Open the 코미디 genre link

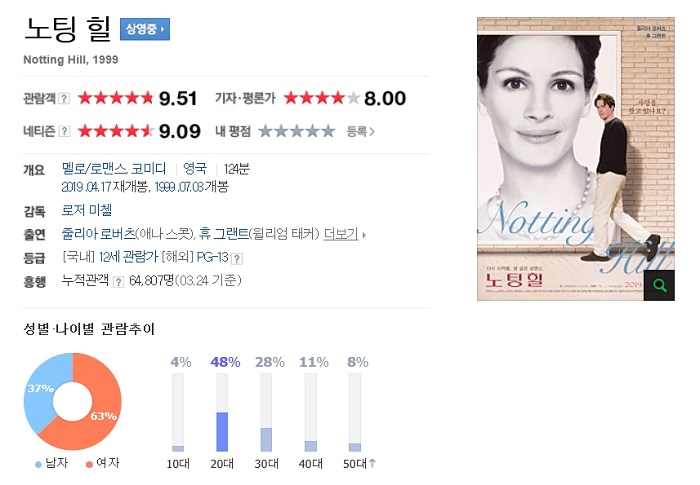[x=148, y=168]
